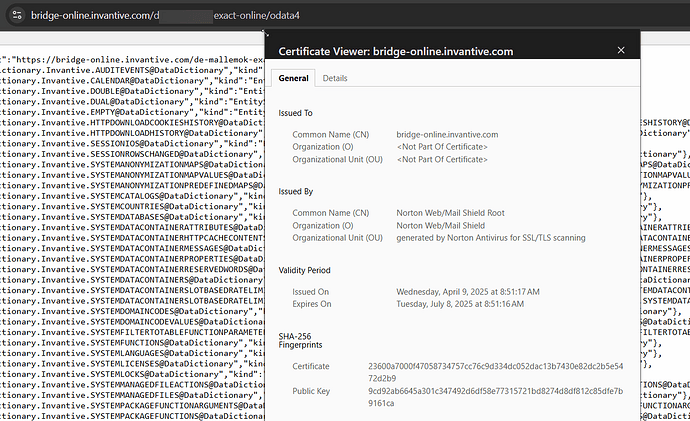Select the Public Key fingerprint value
Image resolution: width=690 pixels, height=421 pixels.
(495, 397)
